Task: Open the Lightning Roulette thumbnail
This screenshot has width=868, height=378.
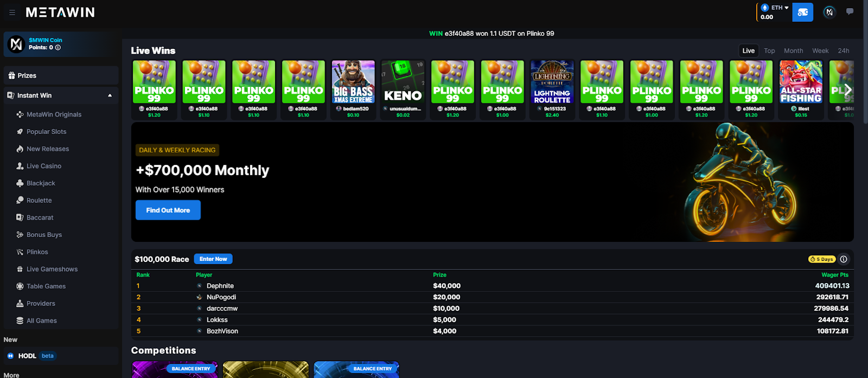Action: [x=552, y=82]
